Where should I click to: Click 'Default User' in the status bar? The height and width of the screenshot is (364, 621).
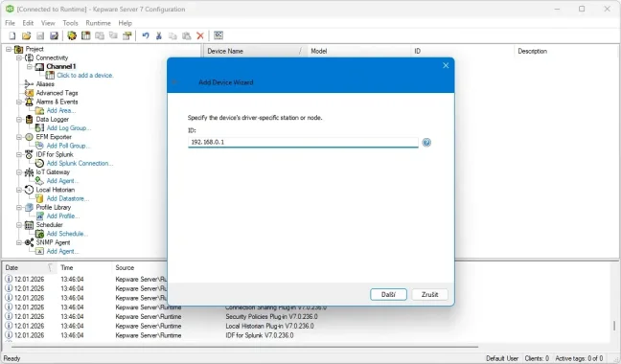[x=502, y=358]
